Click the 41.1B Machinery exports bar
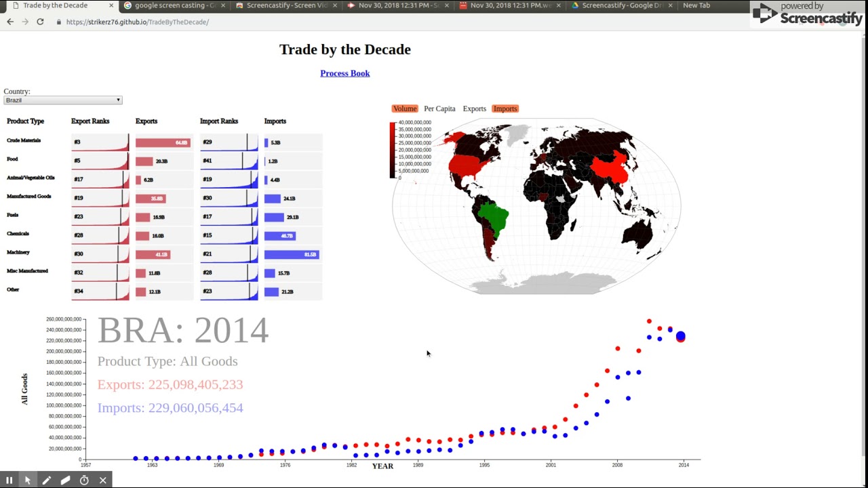868x488 pixels. pyautogui.click(x=153, y=254)
